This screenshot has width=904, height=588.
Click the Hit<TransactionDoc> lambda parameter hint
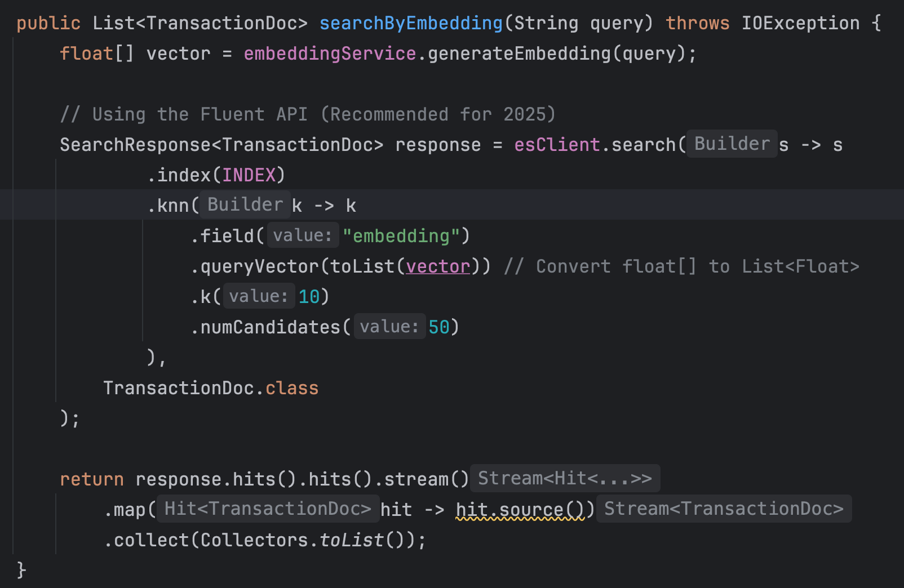268,509
